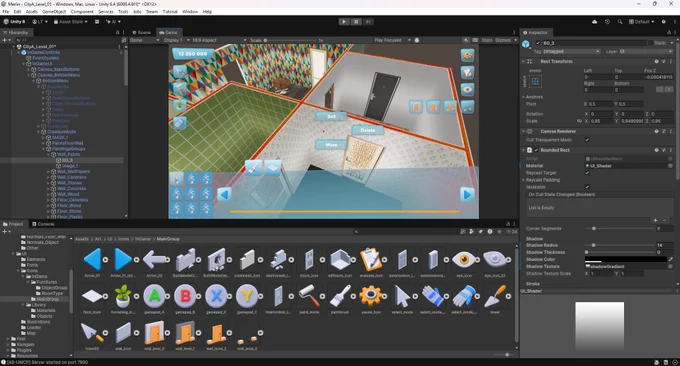Select the eye_icon asset
The image size is (680, 366).
click(x=464, y=259)
